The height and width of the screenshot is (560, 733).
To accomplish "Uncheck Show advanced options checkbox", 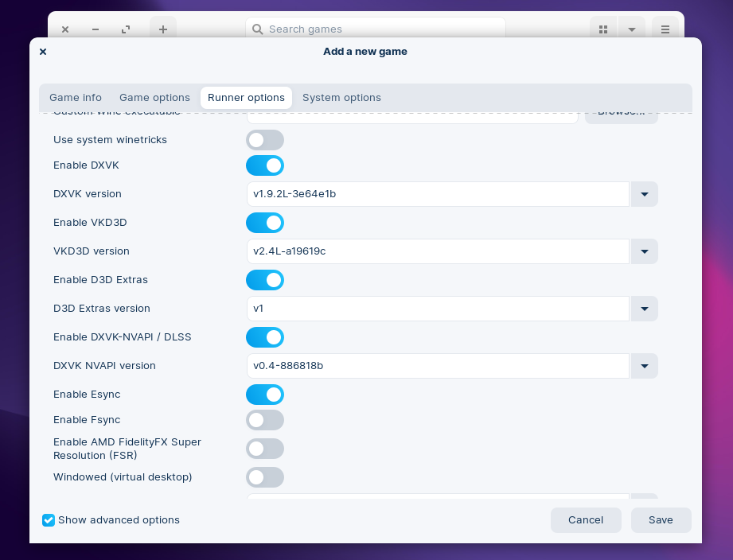I will pyautogui.click(x=49, y=520).
